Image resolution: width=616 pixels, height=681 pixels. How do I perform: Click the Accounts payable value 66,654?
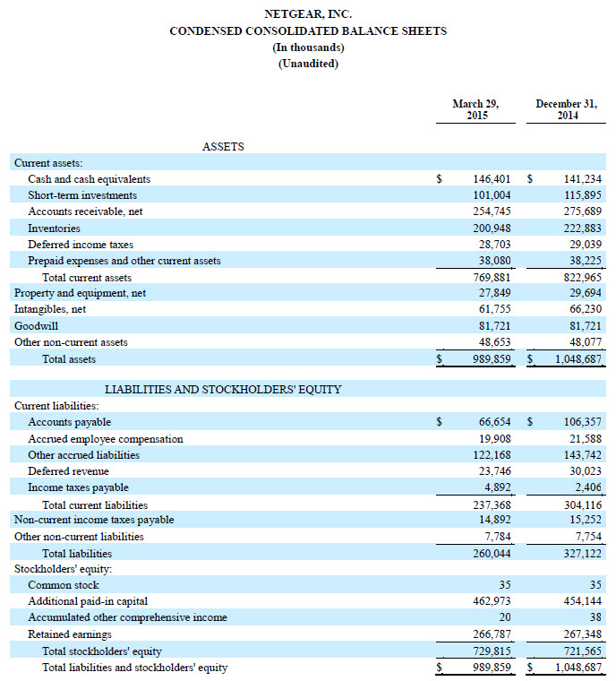[x=495, y=422]
